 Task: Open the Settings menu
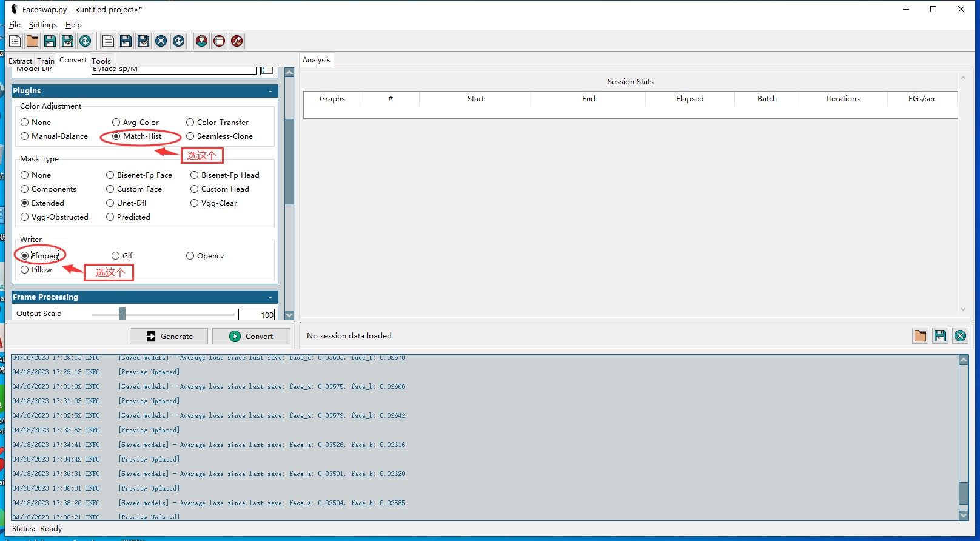pyautogui.click(x=42, y=25)
